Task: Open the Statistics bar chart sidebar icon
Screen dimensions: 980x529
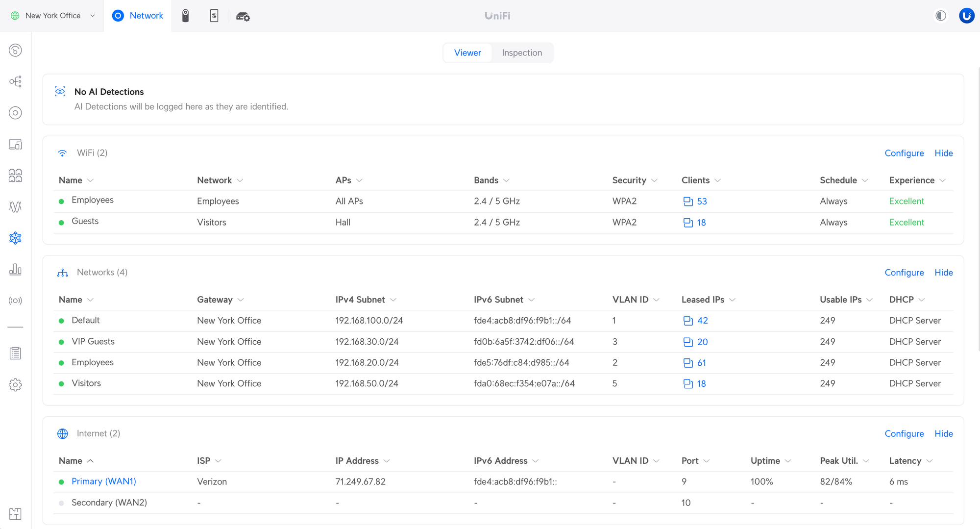Action: [15, 269]
